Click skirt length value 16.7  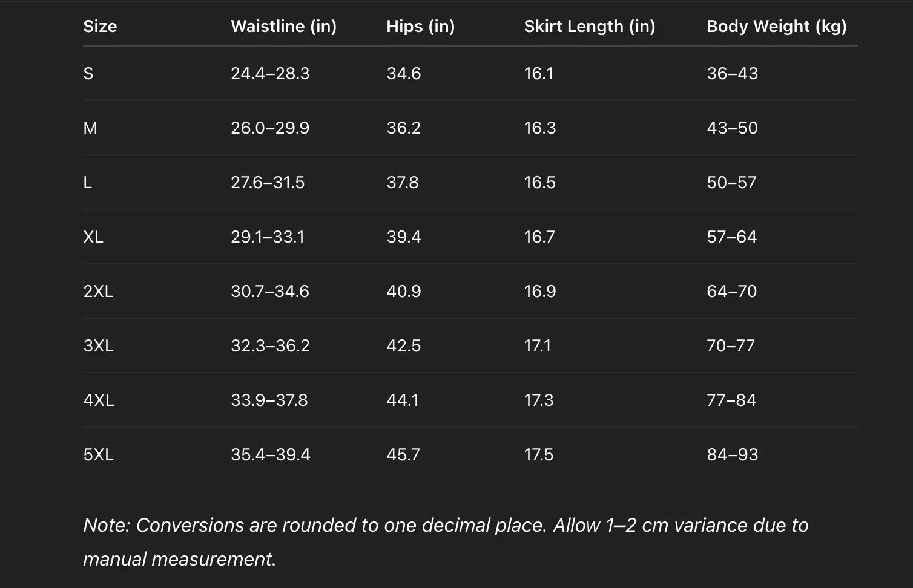pos(539,237)
